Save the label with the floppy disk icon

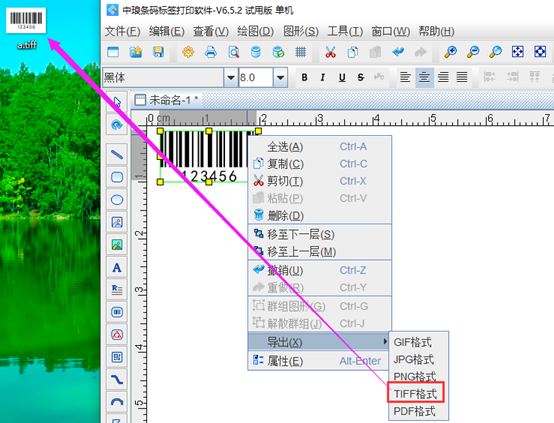click(158, 52)
